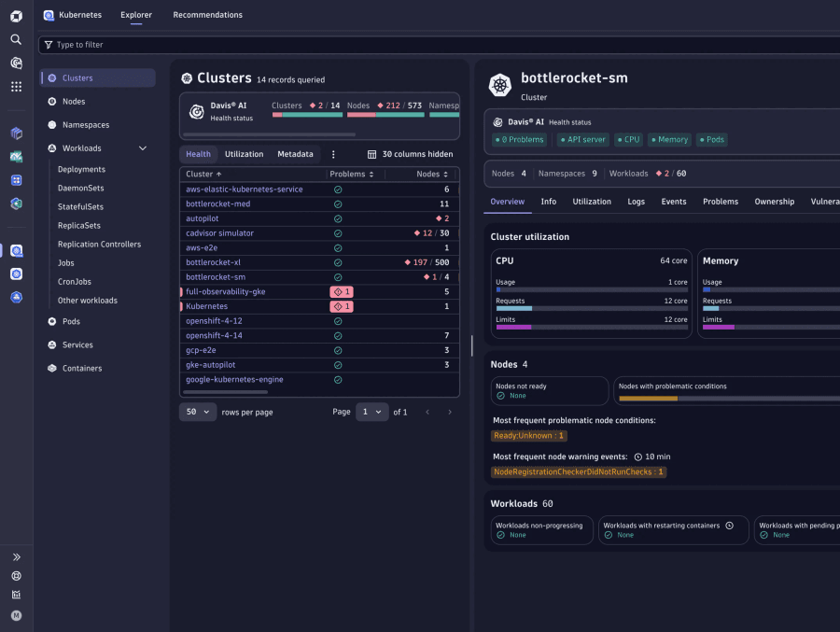
Task: Open the search magnifier in left rail
Action: point(16,39)
